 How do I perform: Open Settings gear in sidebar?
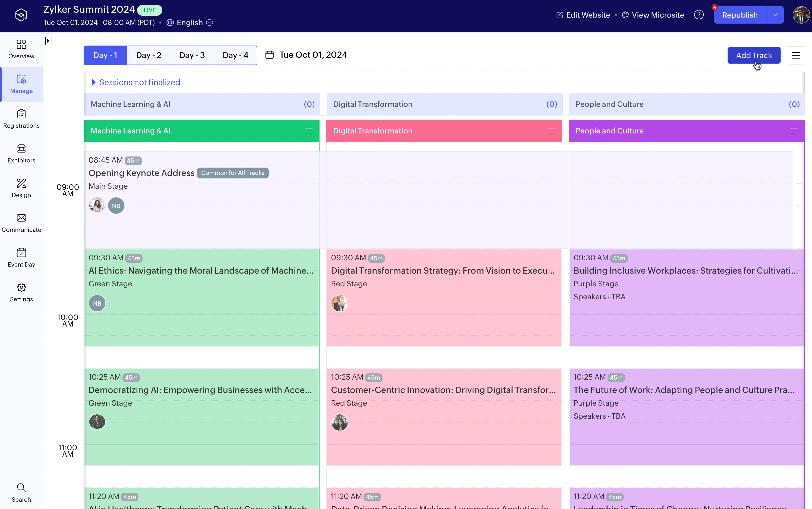tap(21, 292)
